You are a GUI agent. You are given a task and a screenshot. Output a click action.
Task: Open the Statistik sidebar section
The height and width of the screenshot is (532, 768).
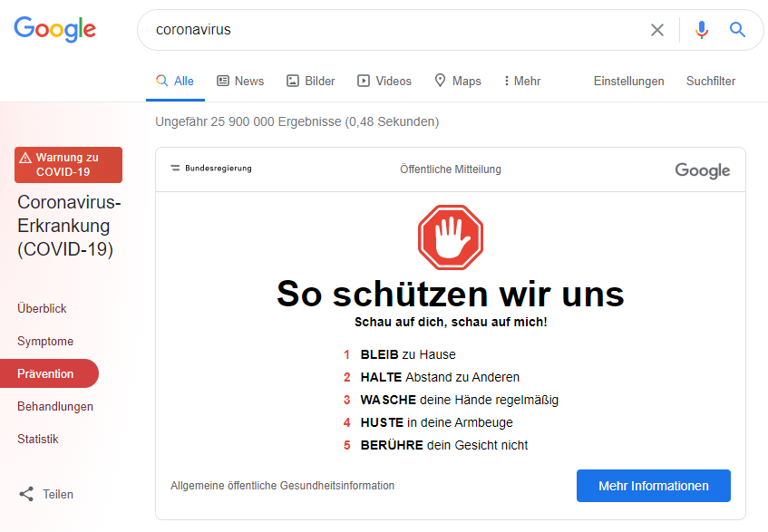pyautogui.click(x=38, y=439)
